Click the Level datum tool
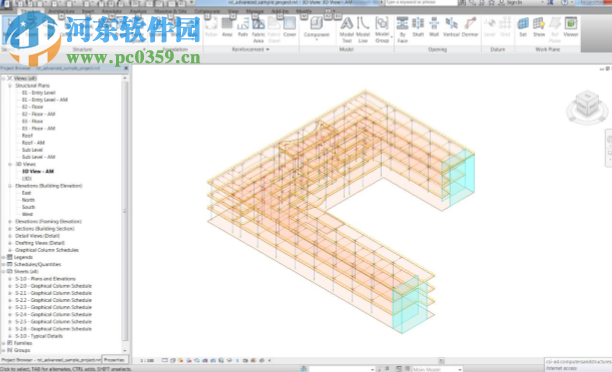Image resolution: width=612 pixels, height=372 pixels. click(489, 27)
